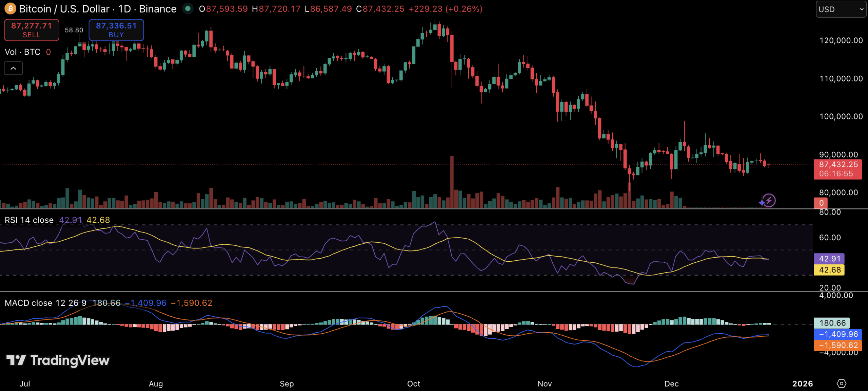Select the Vol · BTC indicator legend
The height and width of the screenshot is (391, 868).
(x=22, y=52)
